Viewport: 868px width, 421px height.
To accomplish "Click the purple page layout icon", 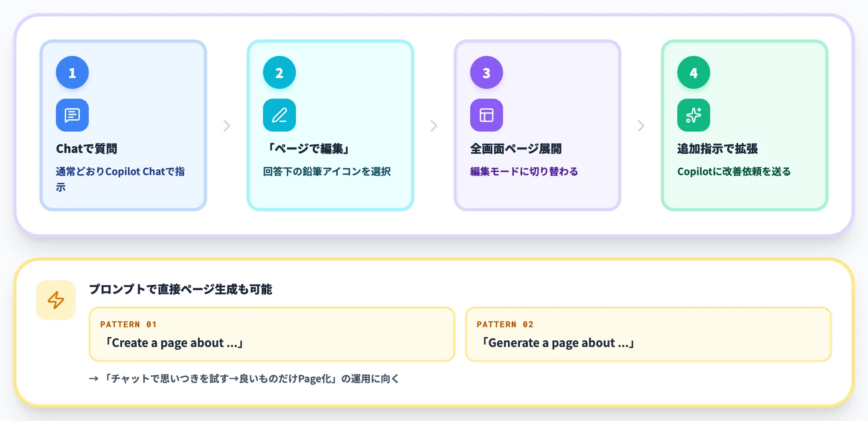I will point(487,115).
